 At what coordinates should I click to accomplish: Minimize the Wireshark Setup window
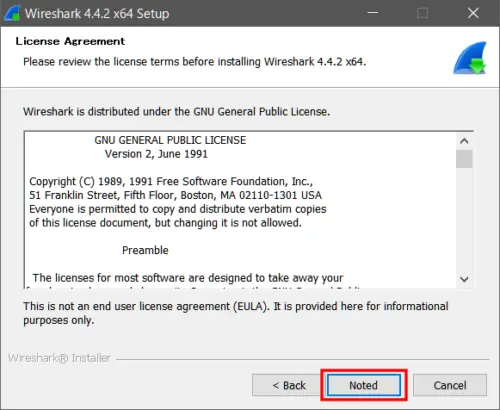pyautogui.click(x=372, y=13)
